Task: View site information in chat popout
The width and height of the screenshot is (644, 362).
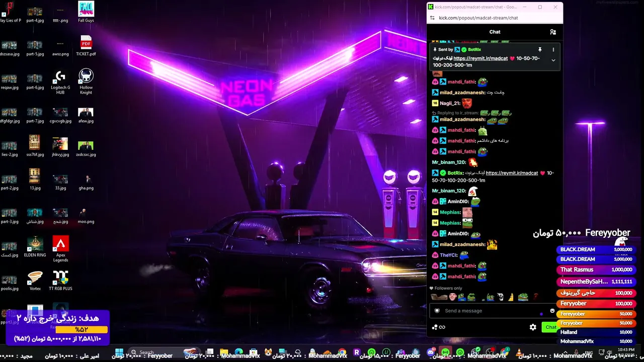Action: click(432, 18)
